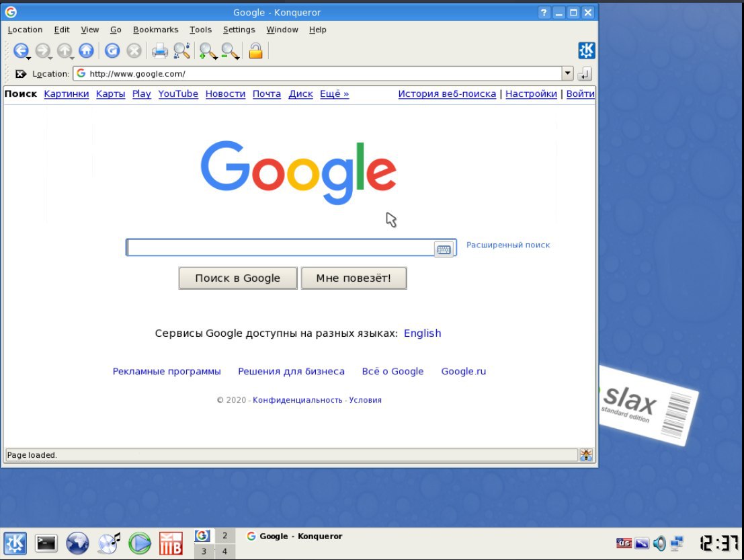
Task: Open zoom out dropdown arrow
Action: [237, 58]
